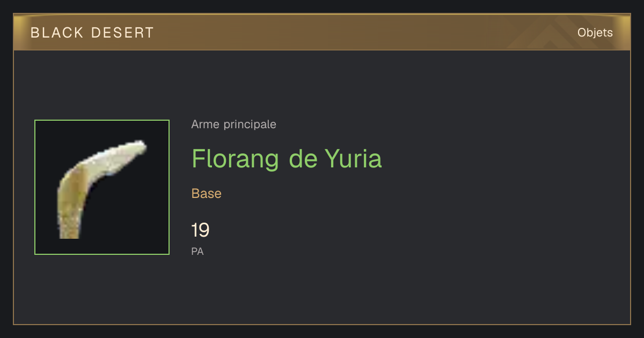Open the Florang de Yuria item name

point(287,159)
